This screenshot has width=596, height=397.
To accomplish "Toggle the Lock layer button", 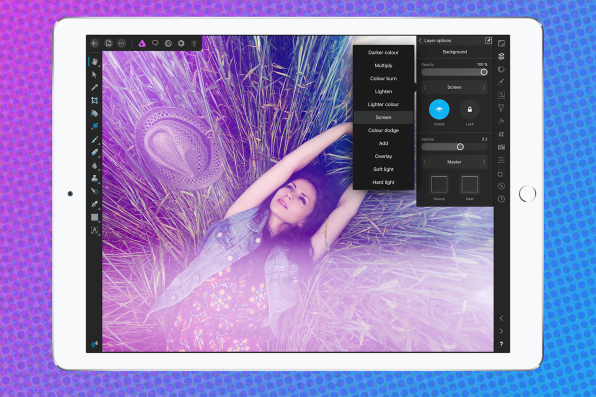I will coord(470,110).
